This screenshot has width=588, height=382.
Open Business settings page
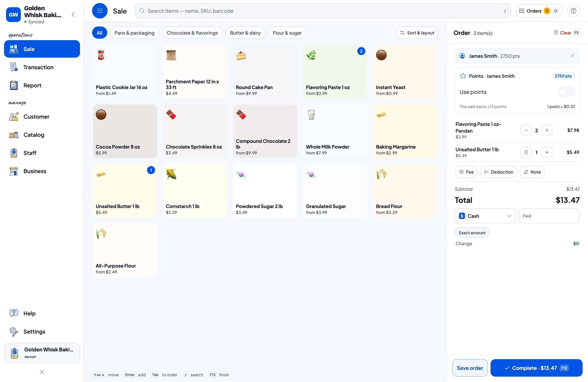[x=42, y=171]
